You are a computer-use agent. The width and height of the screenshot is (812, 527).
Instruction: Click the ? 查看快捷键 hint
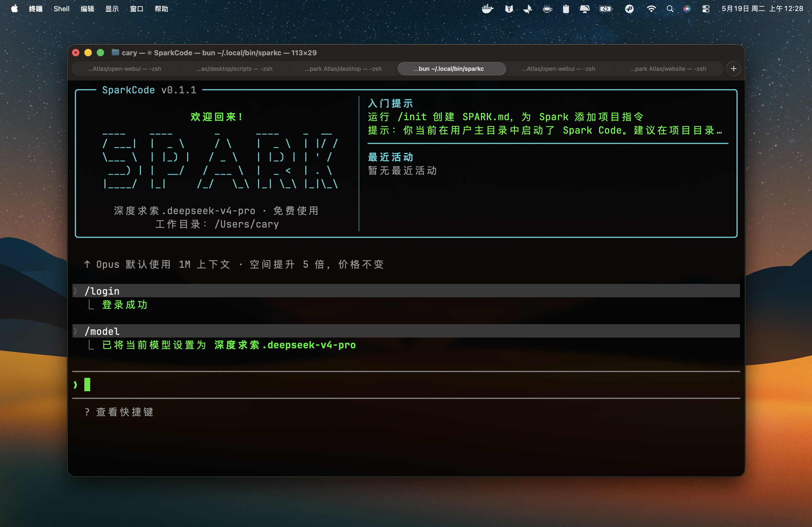pyautogui.click(x=119, y=412)
